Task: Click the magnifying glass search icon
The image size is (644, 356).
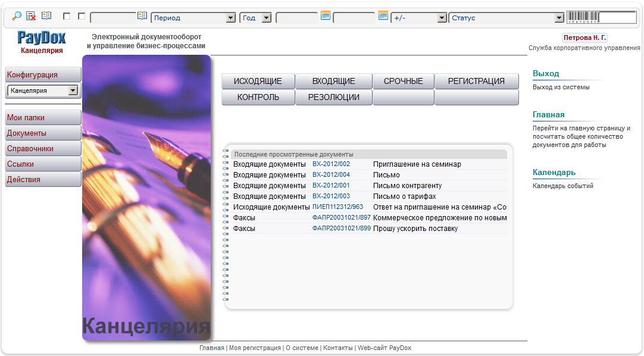Action: coord(17,16)
